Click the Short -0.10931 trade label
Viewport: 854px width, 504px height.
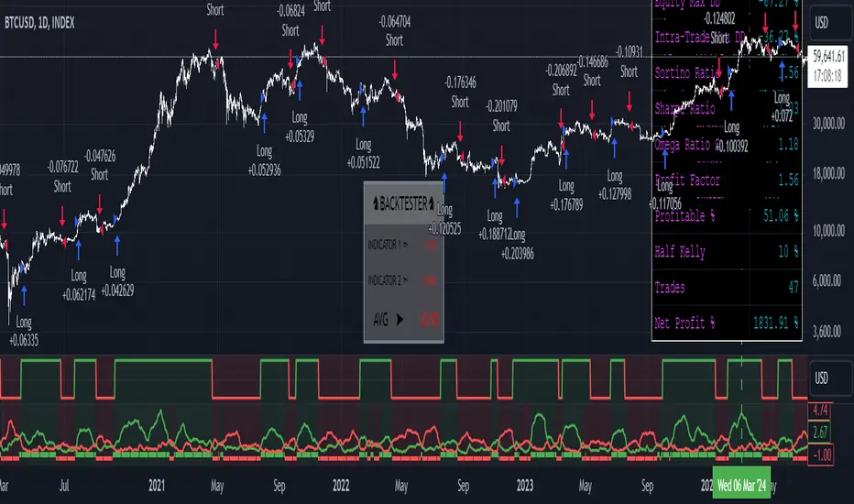pos(630,61)
